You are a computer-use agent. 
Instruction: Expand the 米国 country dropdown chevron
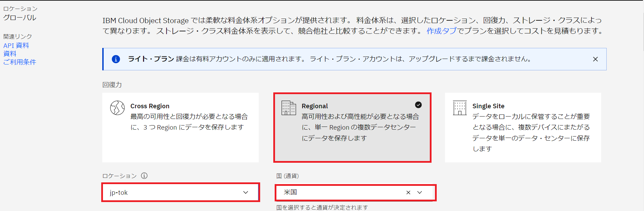click(420, 192)
